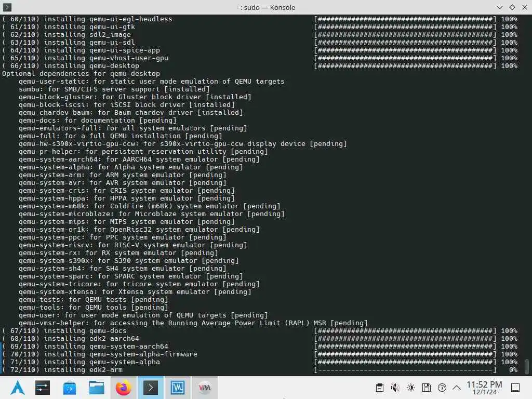Click the line 'installing sdl2_image'
Image resolution: width=532 pixels, height=399 pixels.
pos(87,35)
